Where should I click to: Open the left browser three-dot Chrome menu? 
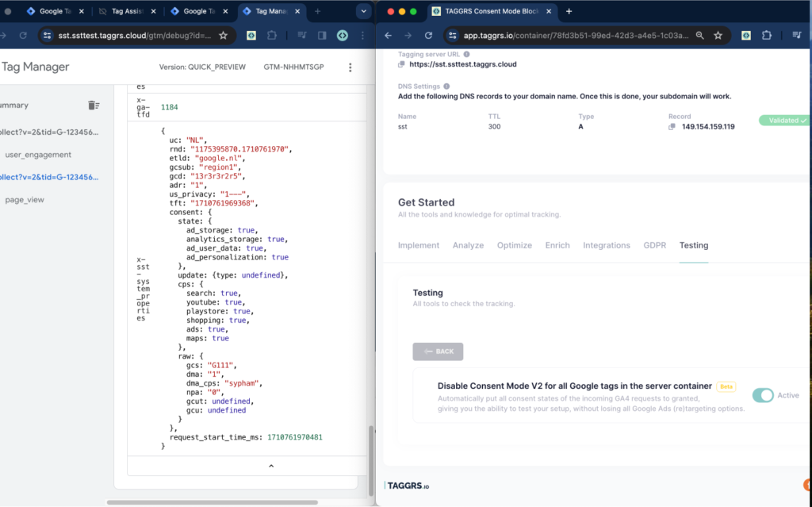click(x=362, y=35)
